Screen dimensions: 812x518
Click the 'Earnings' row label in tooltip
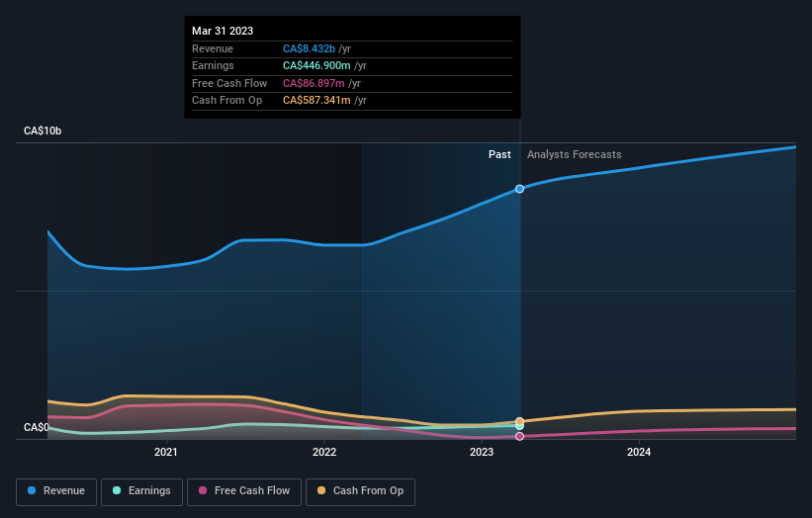pyautogui.click(x=213, y=65)
